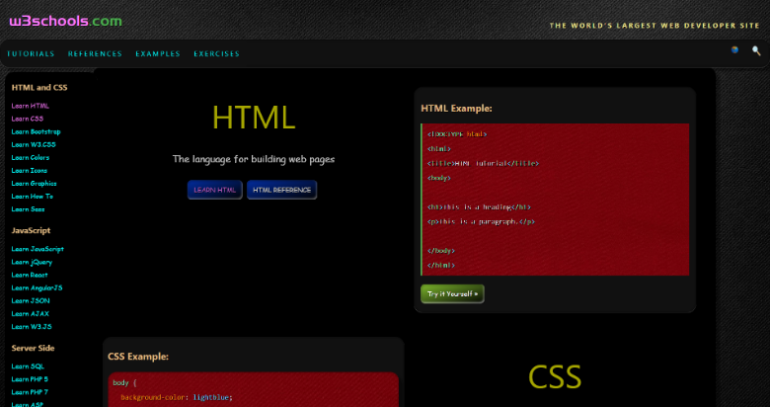Open the References menu
Image resolution: width=770 pixels, height=407 pixels.
coord(95,54)
